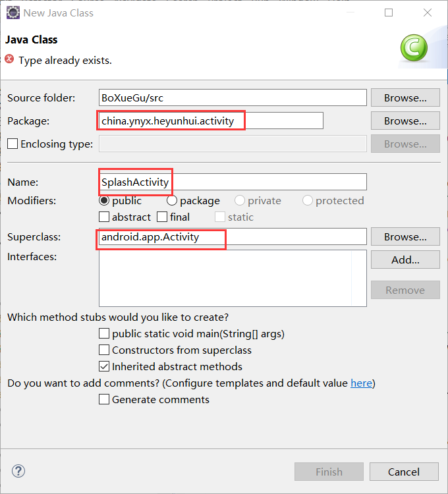Click the red error icon beside 'Type already exists'
The image size is (448, 494).
9,59
